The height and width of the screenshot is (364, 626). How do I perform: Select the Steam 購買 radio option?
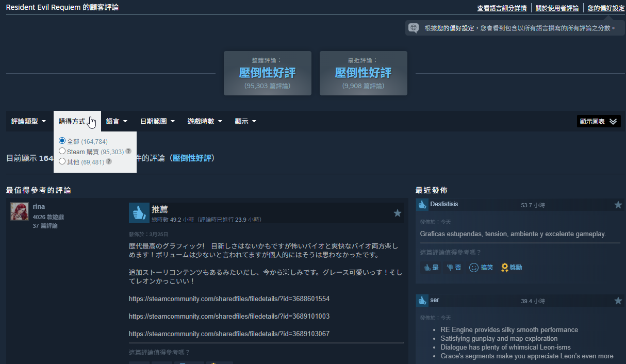point(62,152)
